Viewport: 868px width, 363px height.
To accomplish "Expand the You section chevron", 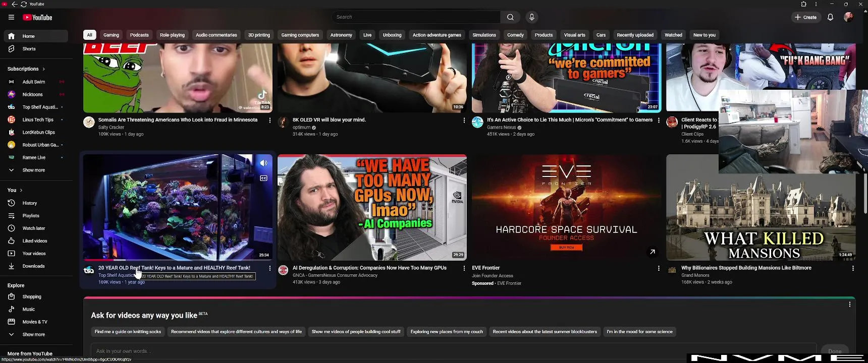I will coord(21,191).
